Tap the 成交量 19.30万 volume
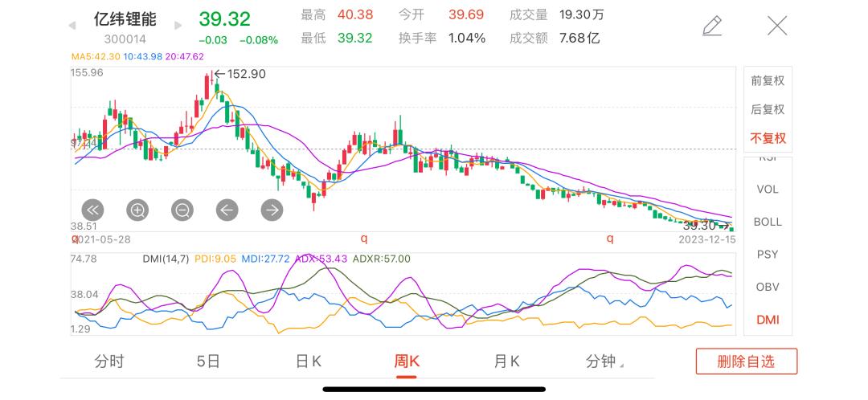This screenshot has width=868, height=400. [557, 14]
